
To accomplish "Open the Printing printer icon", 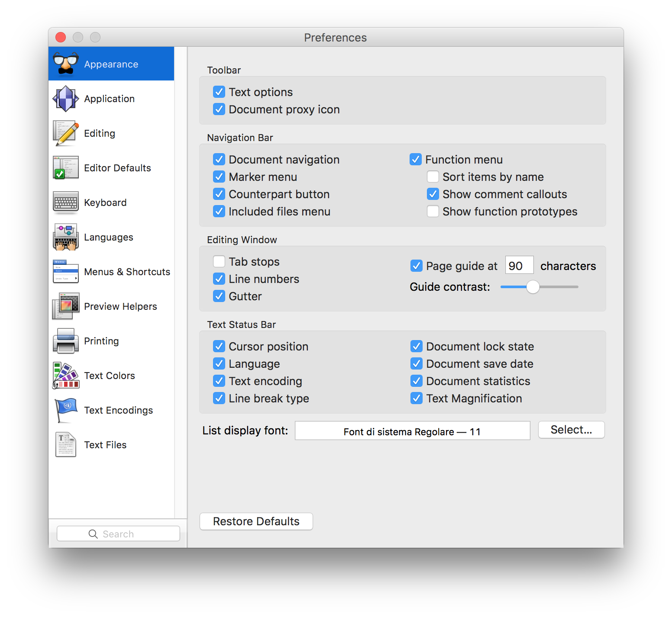I will point(66,341).
